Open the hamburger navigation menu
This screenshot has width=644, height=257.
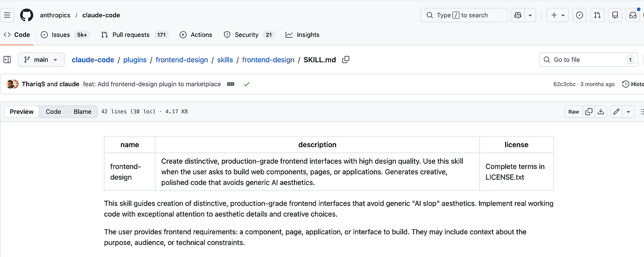pyautogui.click(x=7, y=15)
